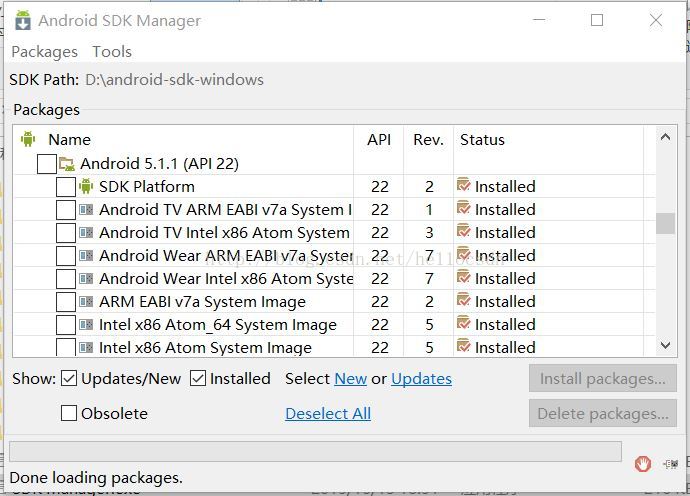This screenshot has width=690, height=496.
Task: Click the Android icon beside SDK Platform
Action: 86,186
